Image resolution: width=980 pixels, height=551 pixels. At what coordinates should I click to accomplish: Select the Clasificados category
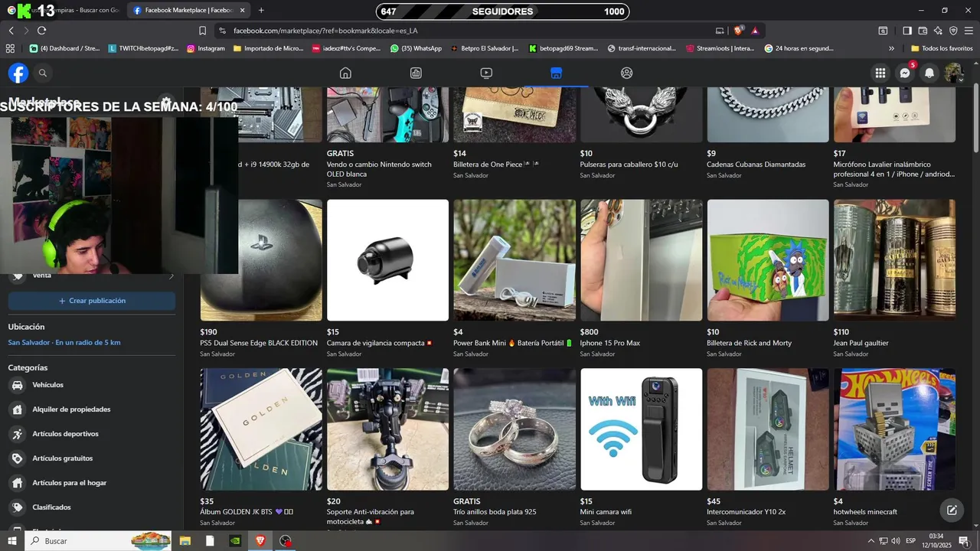(92, 507)
